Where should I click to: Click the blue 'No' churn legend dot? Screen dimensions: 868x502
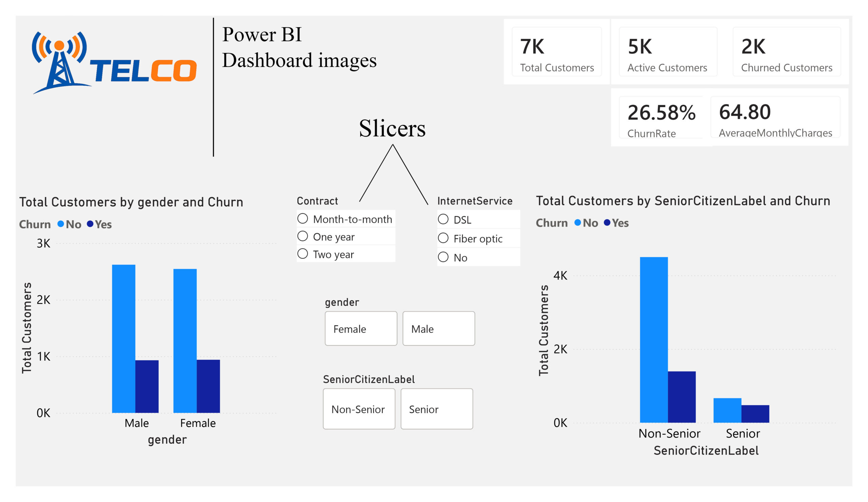click(x=60, y=224)
